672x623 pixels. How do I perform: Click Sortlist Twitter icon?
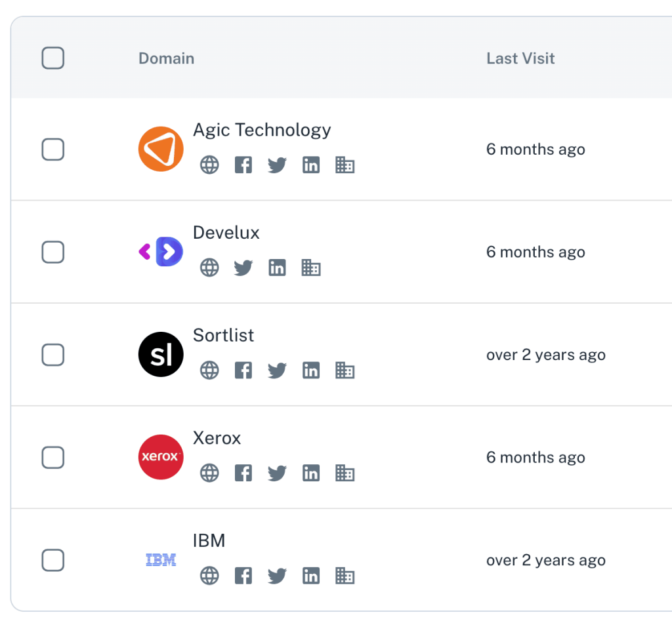coord(278,371)
